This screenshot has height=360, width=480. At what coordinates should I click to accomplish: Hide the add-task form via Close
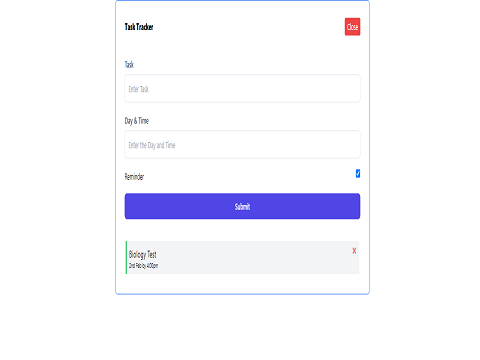(x=352, y=27)
